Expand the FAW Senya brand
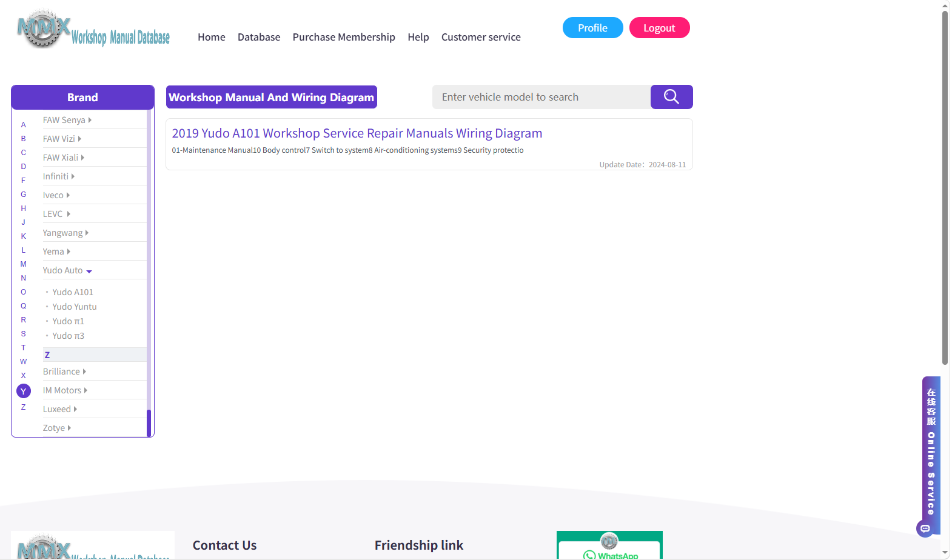 [x=67, y=120]
